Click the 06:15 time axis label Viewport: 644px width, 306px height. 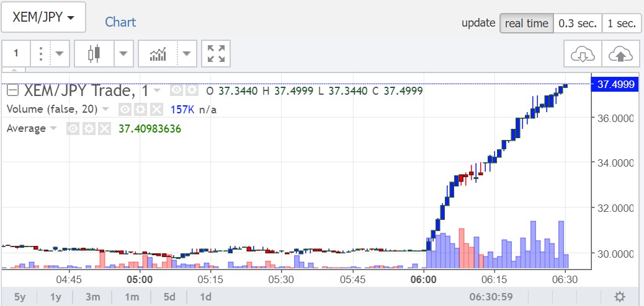(x=494, y=280)
